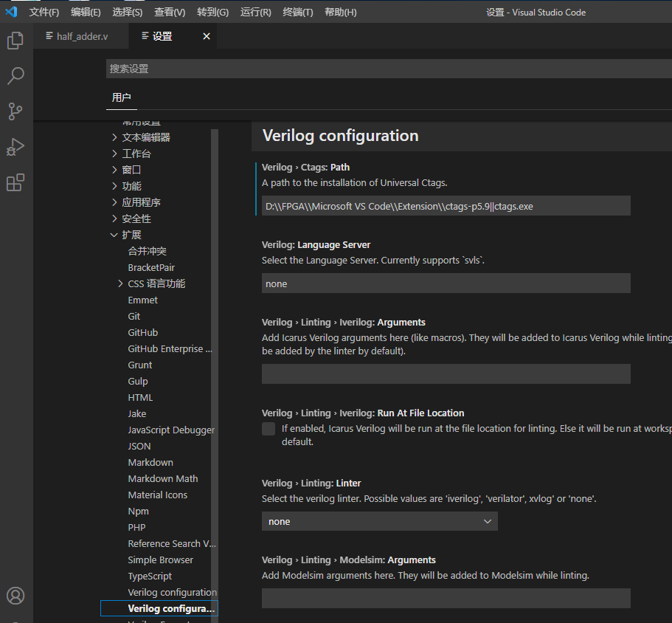Click the VS Code logo icon
Screen dimensions: 672x623
tap(12, 12)
